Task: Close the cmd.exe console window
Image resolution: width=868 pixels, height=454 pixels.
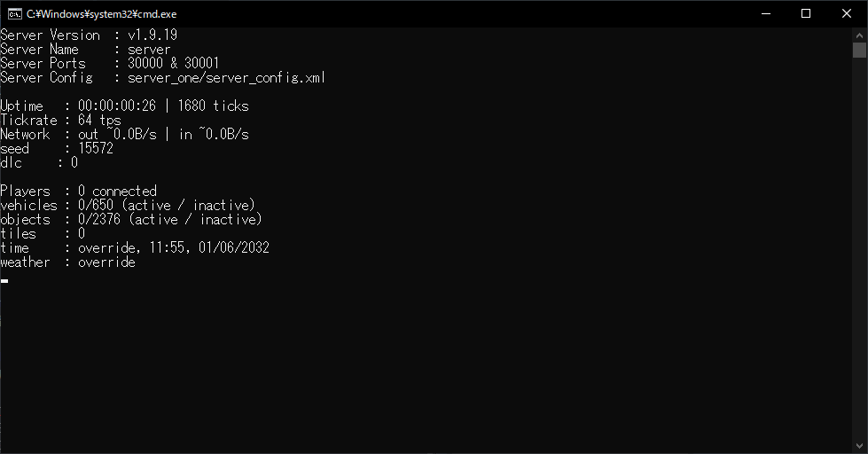Action: coord(847,13)
